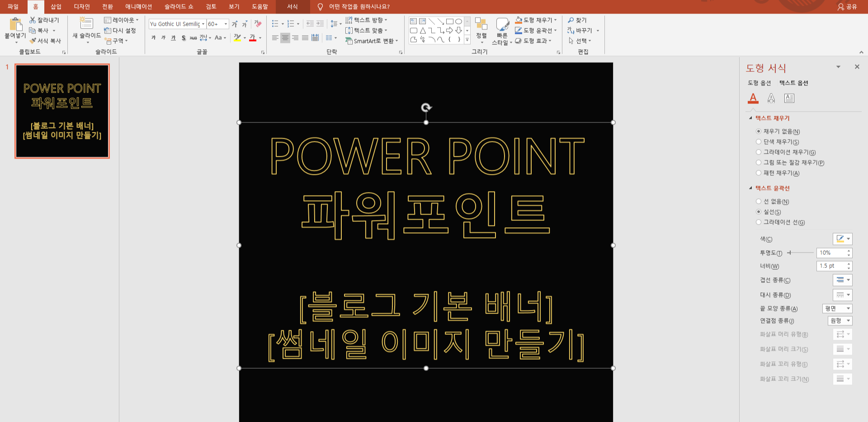This screenshot has height=422, width=868.
Task: Select the oval shape in gallery
Action: click(x=458, y=21)
